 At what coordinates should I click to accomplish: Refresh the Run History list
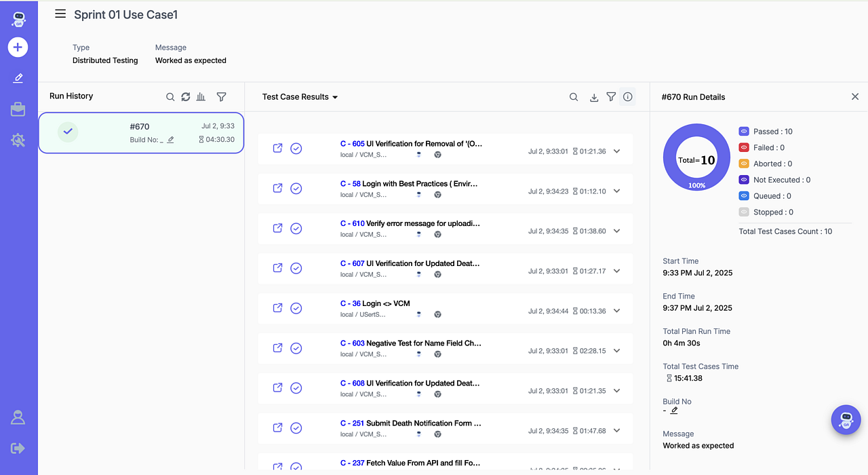pyautogui.click(x=186, y=97)
